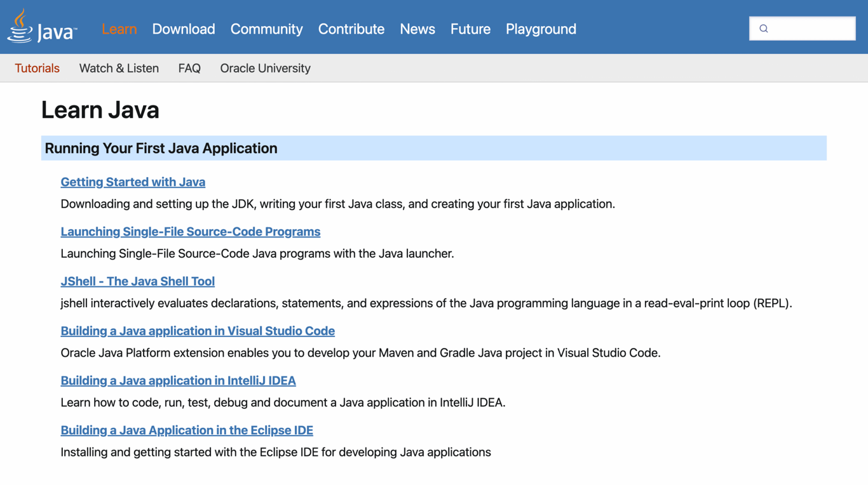Switch to the Tutorials tab
868x485 pixels.
click(37, 68)
